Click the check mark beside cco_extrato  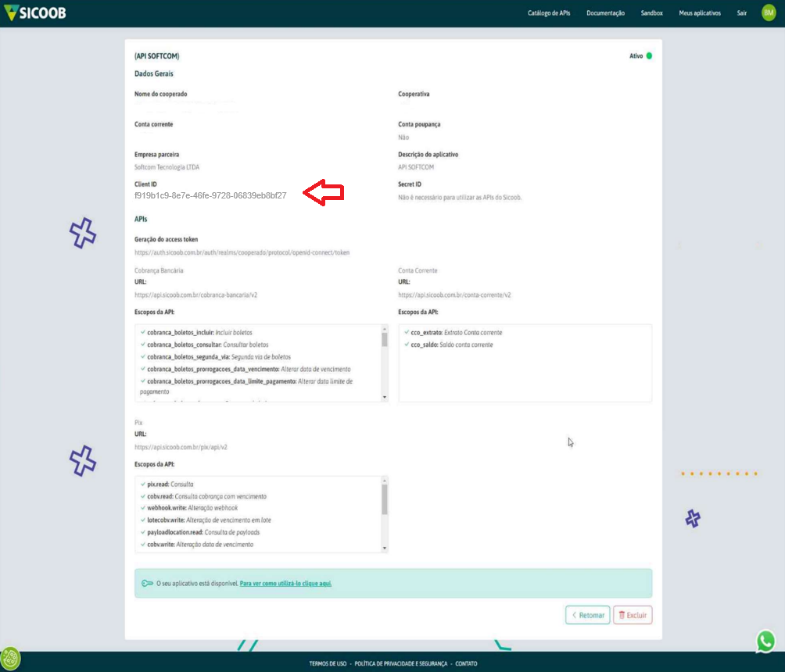click(407, 332)
